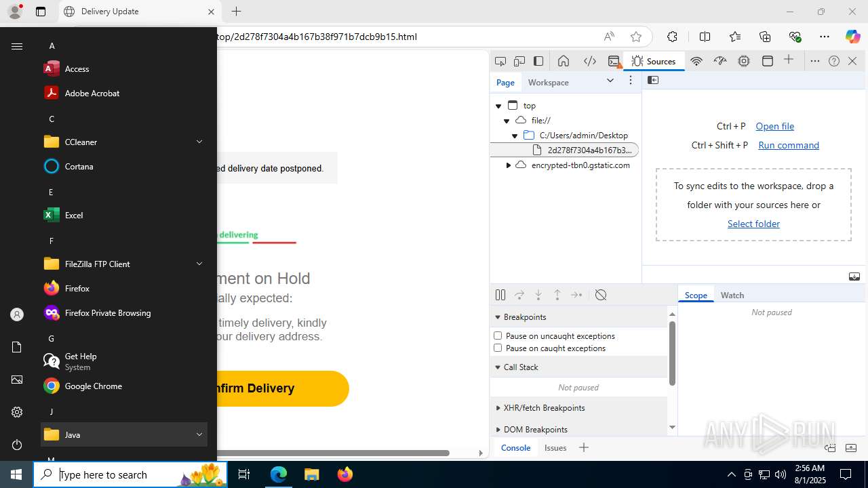
Task: Open the Elements tool code icon
Action: point(590,61)
